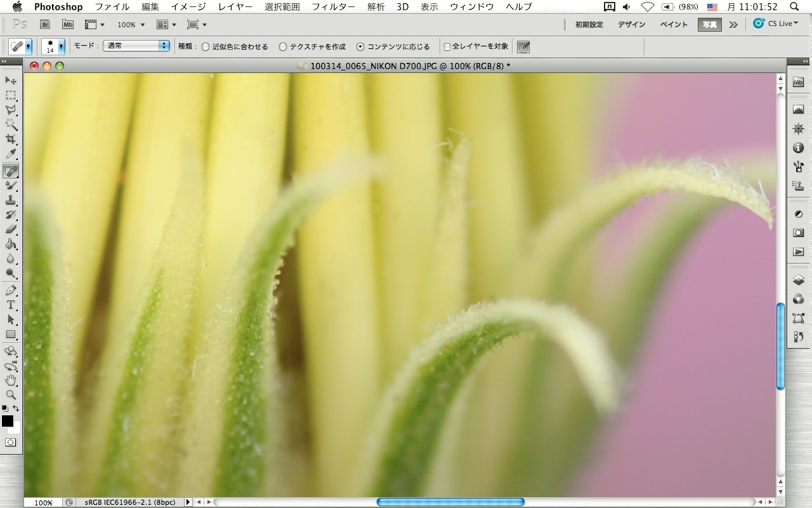Select the Eraser tool

pyautogui.click(x=11, y=230)
